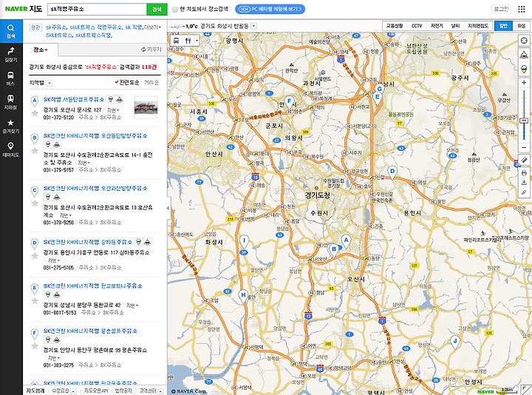The width and height of the screenshot is (532, 395).
Task: Favorite SK직영 서동탄셀프주유소 with the star
Action: click(x=35, y=113)
